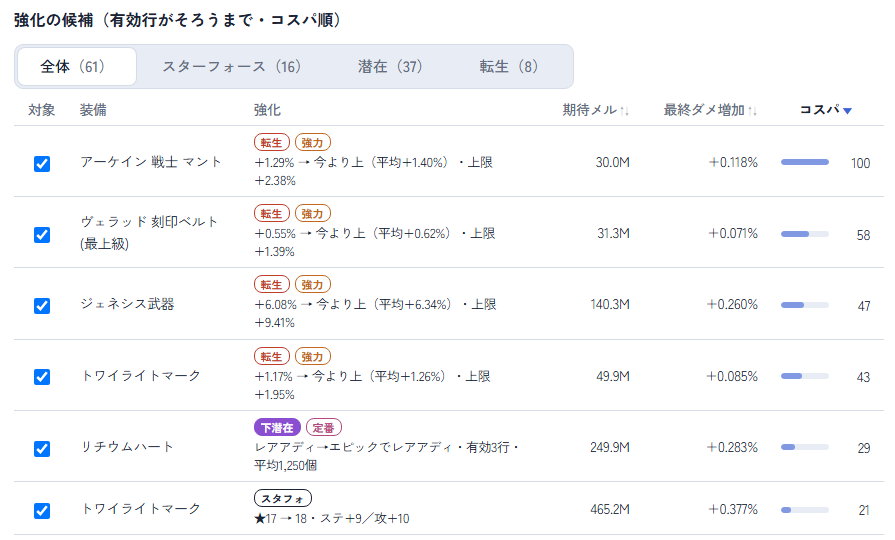Click +0.260% damage increase value

tap(732, 305)
